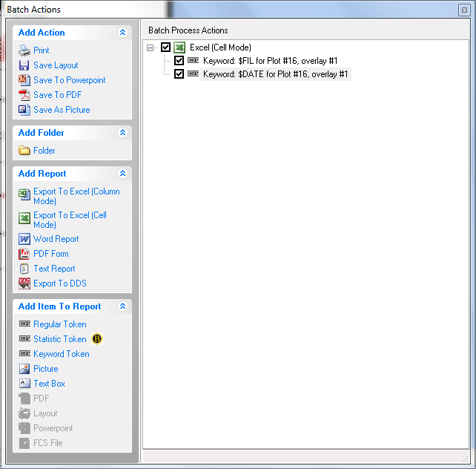Click the Print printer icon
The width and height of the screenshot is (476, 469).
click(x=24, y=50)
